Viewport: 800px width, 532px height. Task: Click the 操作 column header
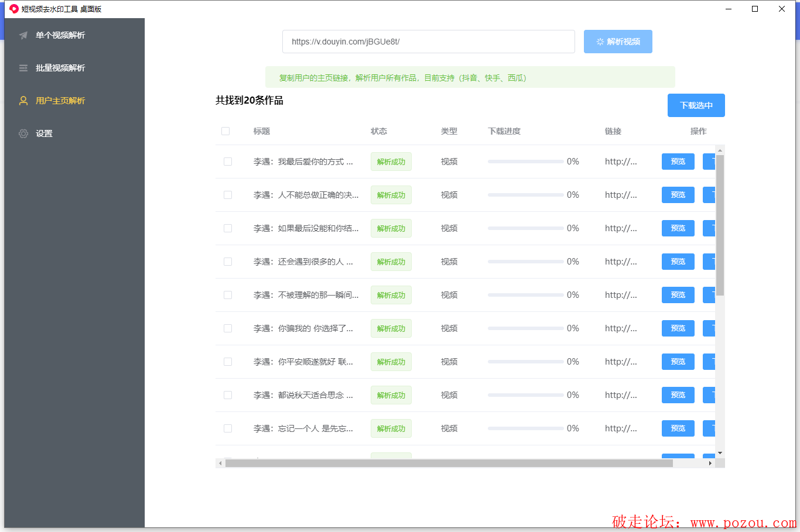[699, 131]
